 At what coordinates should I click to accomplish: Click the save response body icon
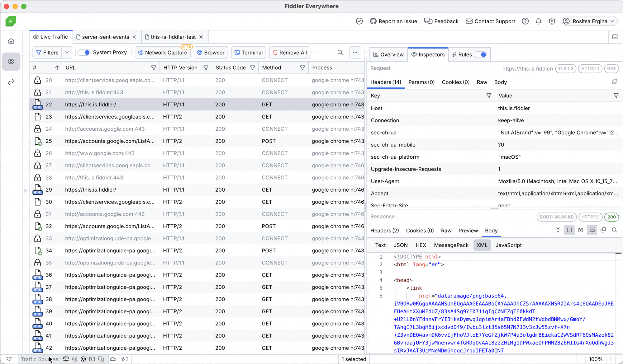tap(581, 230)
